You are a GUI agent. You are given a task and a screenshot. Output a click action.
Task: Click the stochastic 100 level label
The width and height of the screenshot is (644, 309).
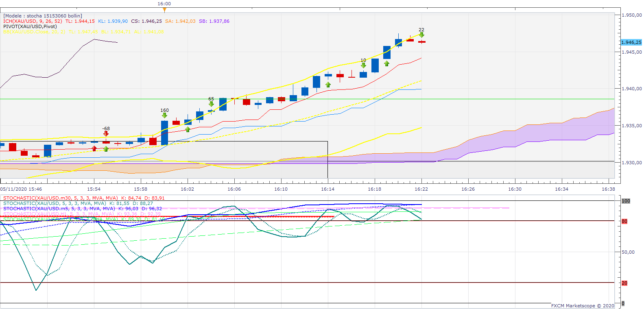(626, 201)
